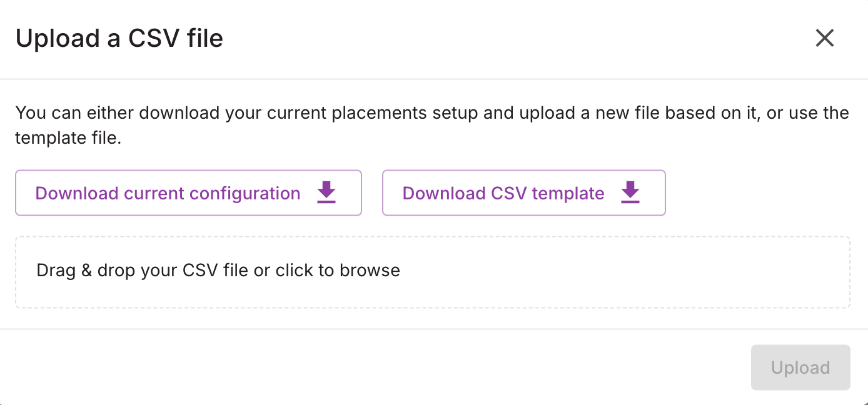
Task: Click the download icon on current configuration button
Action: (x=326, y=193)
